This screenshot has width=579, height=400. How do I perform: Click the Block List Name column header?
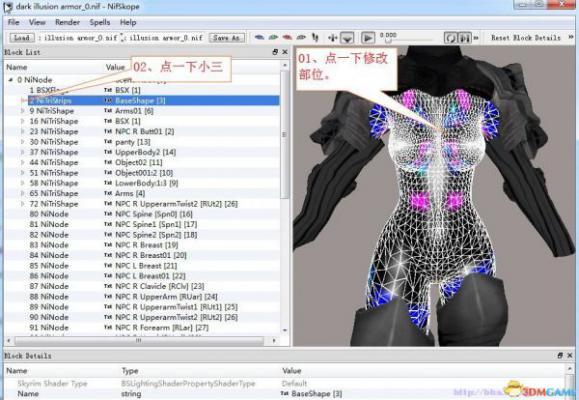17,67
